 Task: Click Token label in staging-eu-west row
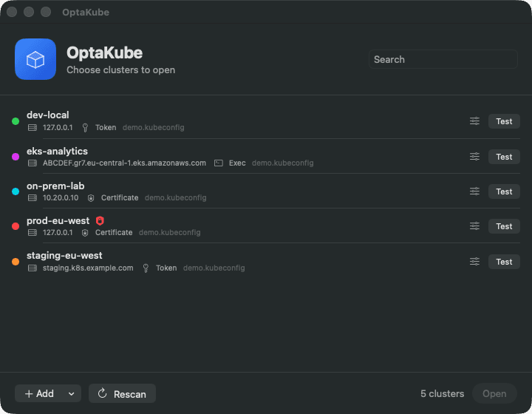[x=166, y=268]
